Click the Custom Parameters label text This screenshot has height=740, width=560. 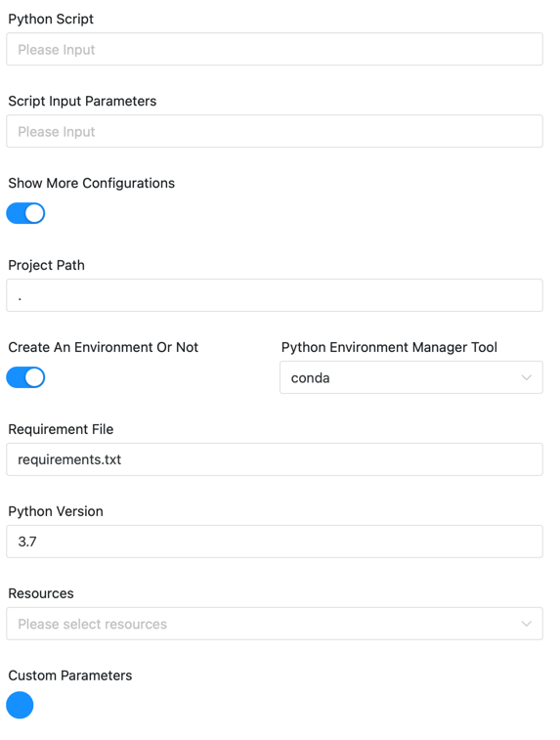(70, 675)
